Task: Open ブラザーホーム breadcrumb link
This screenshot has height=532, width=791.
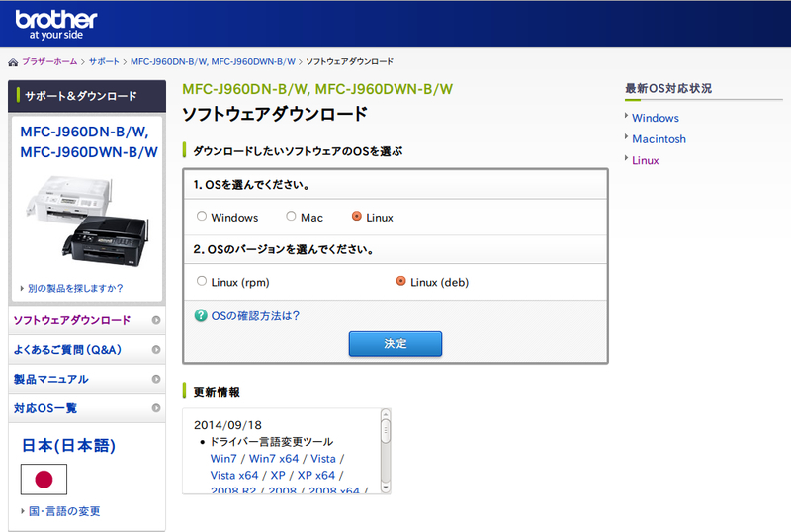Action: (x=49, y=61)
